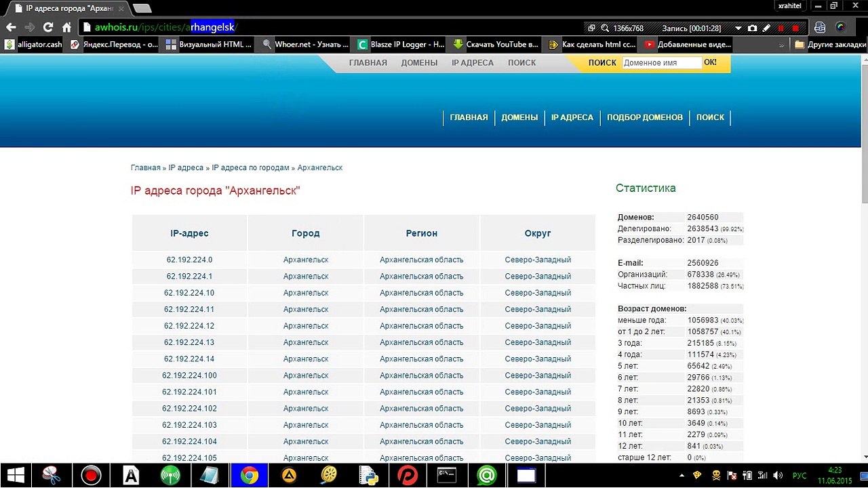Open the command prompt taskbar icon

(446, 476)
